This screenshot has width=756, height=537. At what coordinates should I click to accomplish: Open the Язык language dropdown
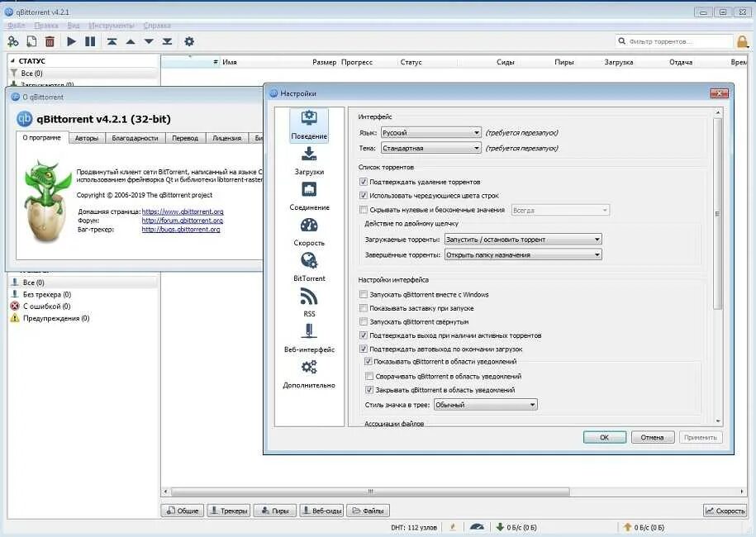(x=431, y=132)
